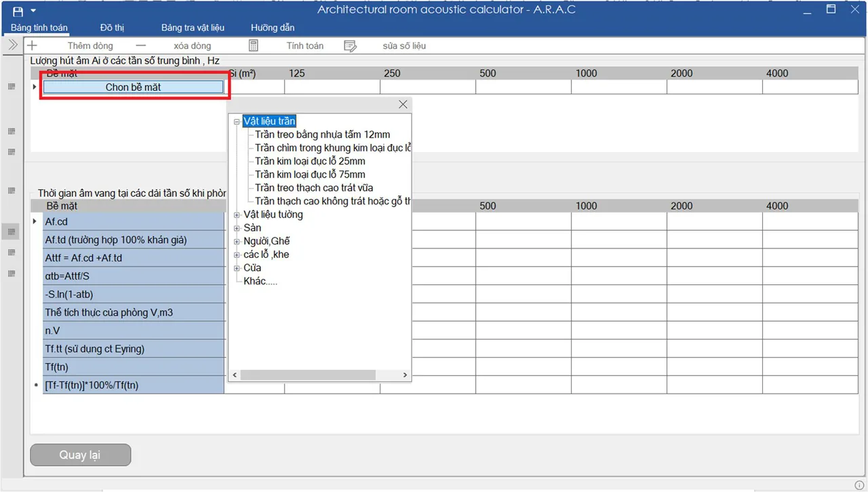Screen dimensions: 868x492
Task: Select Trần chìm trong khung kim loại item
Action: pos(333,148)
